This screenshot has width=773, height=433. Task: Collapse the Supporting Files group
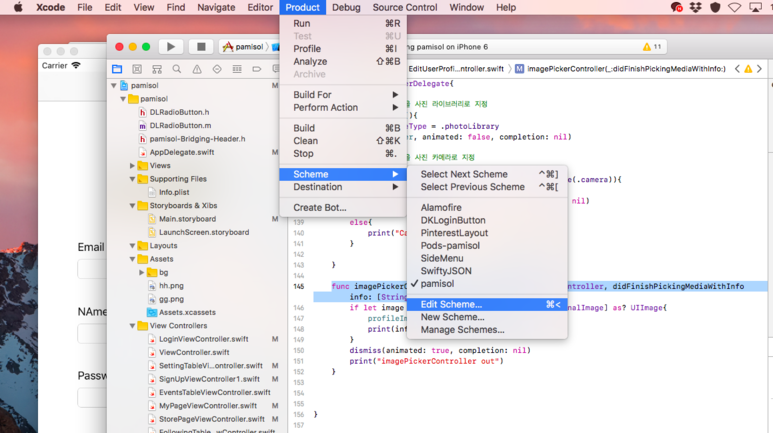[132, 179]
